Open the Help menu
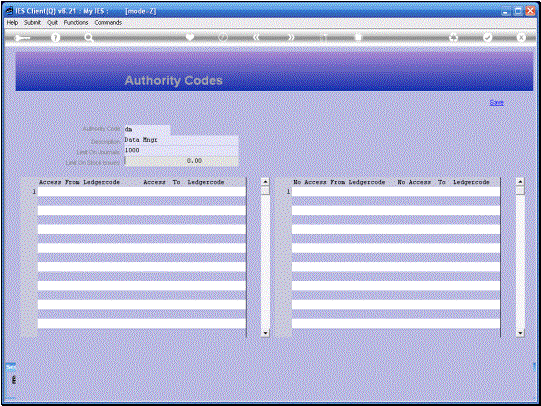 12,22
